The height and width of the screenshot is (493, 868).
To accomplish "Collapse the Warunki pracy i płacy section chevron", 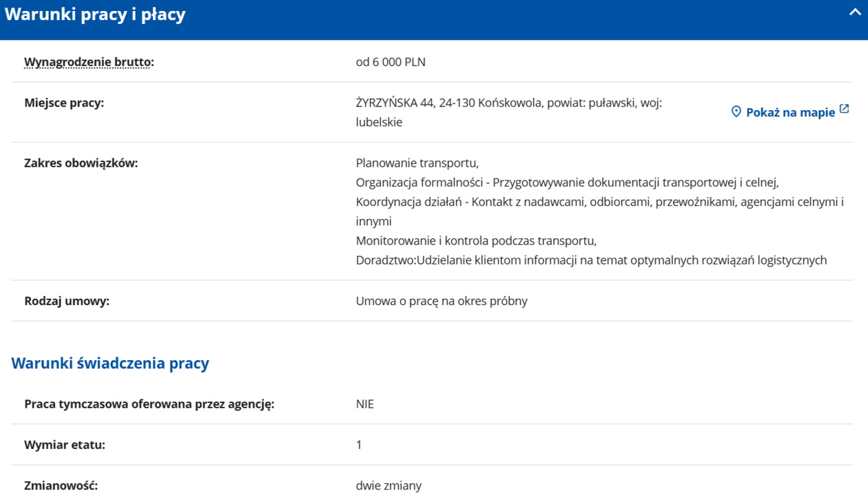I will pyautogui.click(x=855, y=13).
